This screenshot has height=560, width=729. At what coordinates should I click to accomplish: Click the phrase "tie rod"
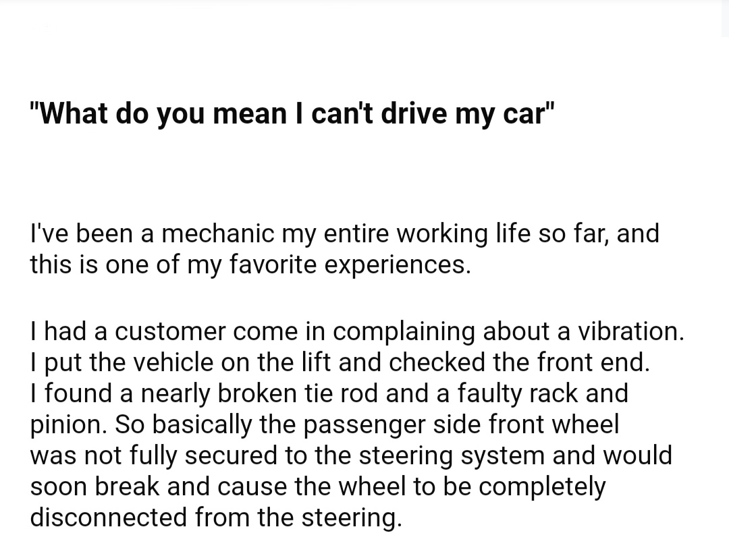(x=342, y=393)
